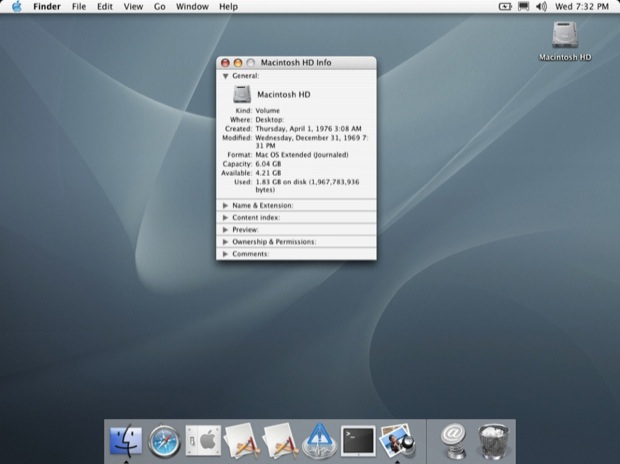Launch Preview photo icon in Dock
This screenshot has height=464, width=620.
397,440
